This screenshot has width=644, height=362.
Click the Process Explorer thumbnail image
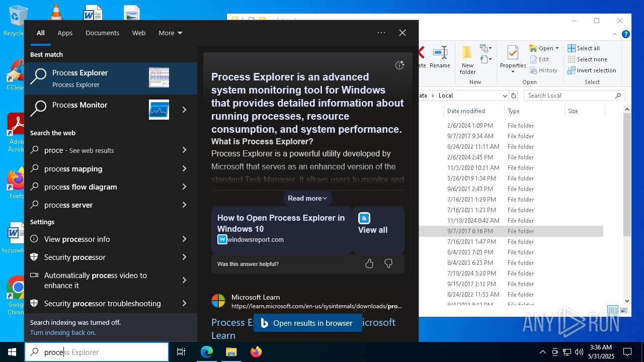[x=159, y=77]
